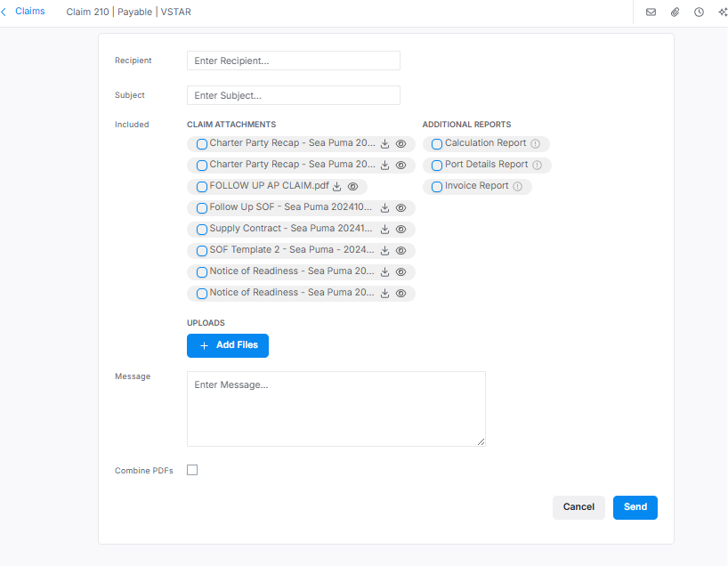
Task: Preview the first Charter Party Recap attachment
Action: [400, 143]
